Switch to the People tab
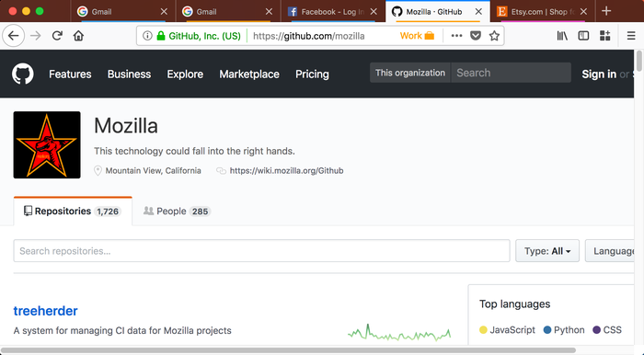644x355 pixels. (177, 212)
